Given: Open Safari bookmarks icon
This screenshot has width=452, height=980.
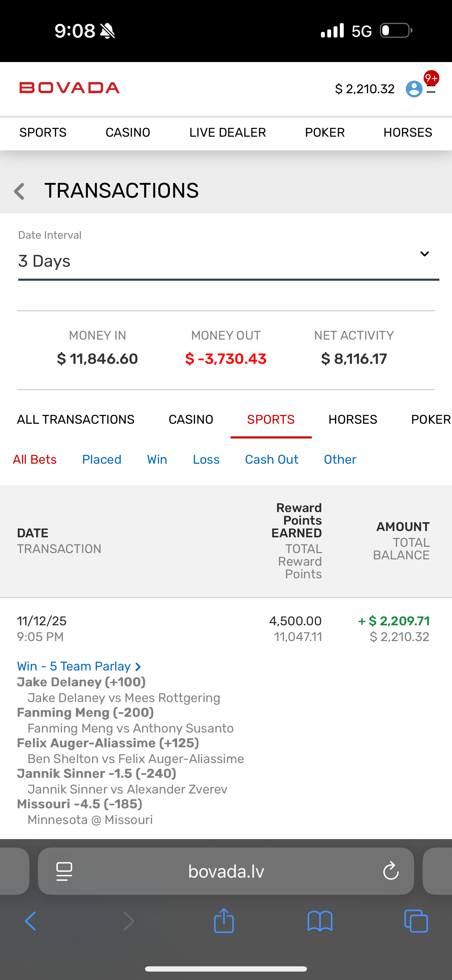Looking at the screenshot, I should (320, 921).
